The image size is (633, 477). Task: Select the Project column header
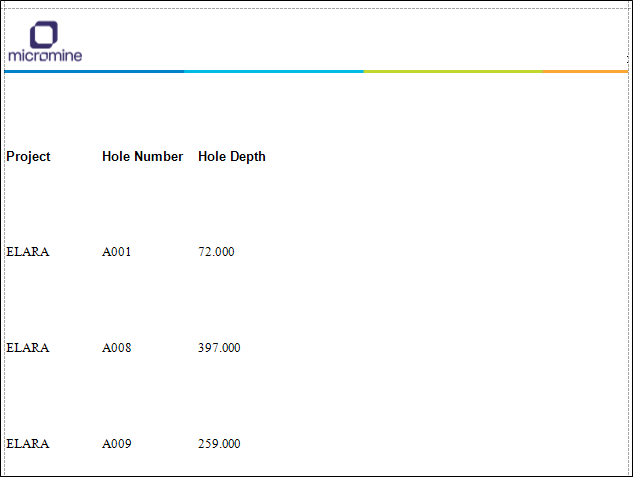pos(28,157)
